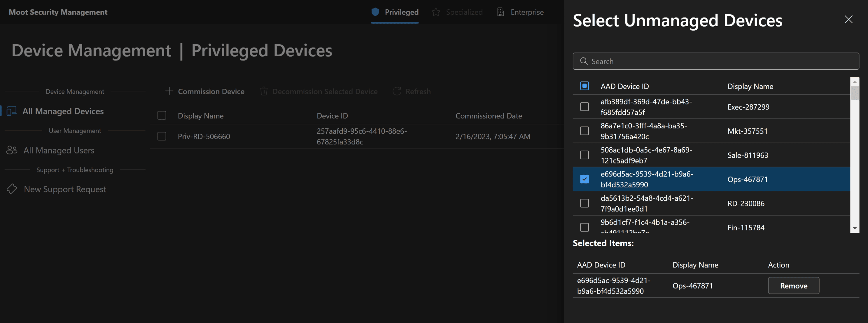Screen dimensions: 868x323
Task: Click the Commissioned Date column header
Action: 489,116
